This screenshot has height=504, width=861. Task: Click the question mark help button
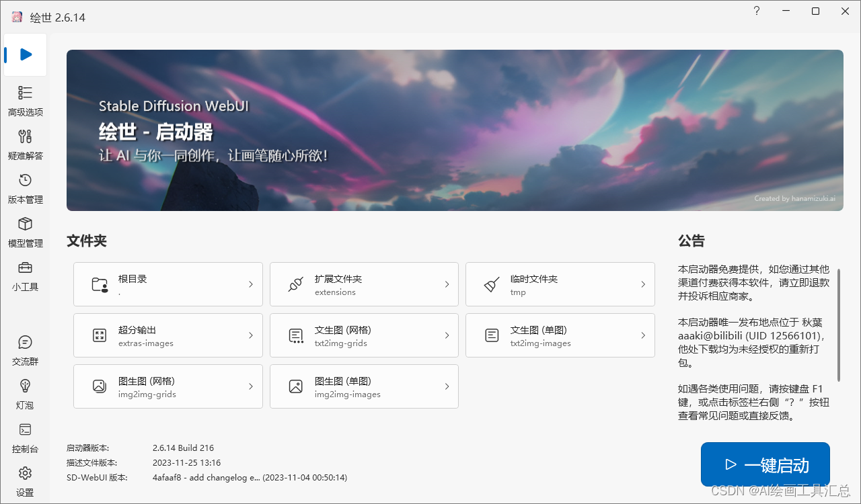757,11
